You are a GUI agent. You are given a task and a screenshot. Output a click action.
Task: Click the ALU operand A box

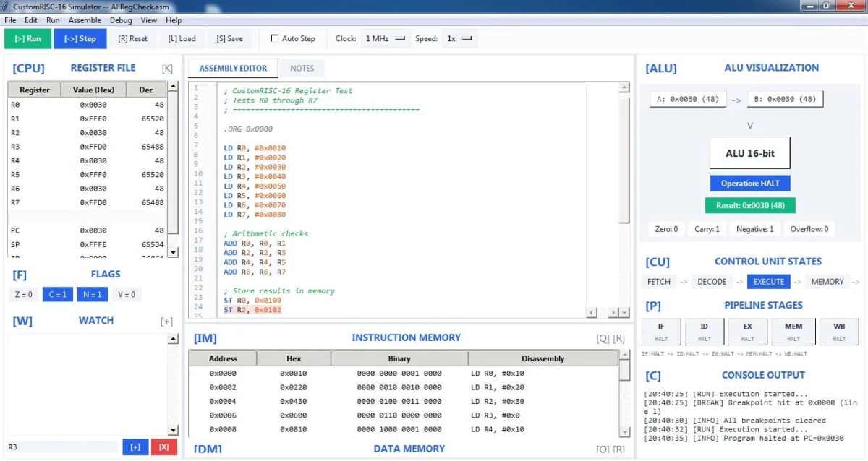[x=687, y=99]
